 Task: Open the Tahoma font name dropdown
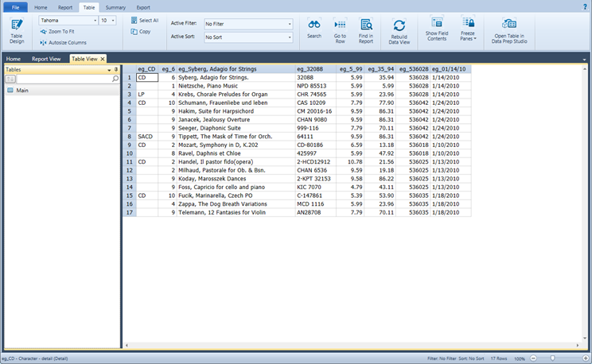(x=94, y=21)
